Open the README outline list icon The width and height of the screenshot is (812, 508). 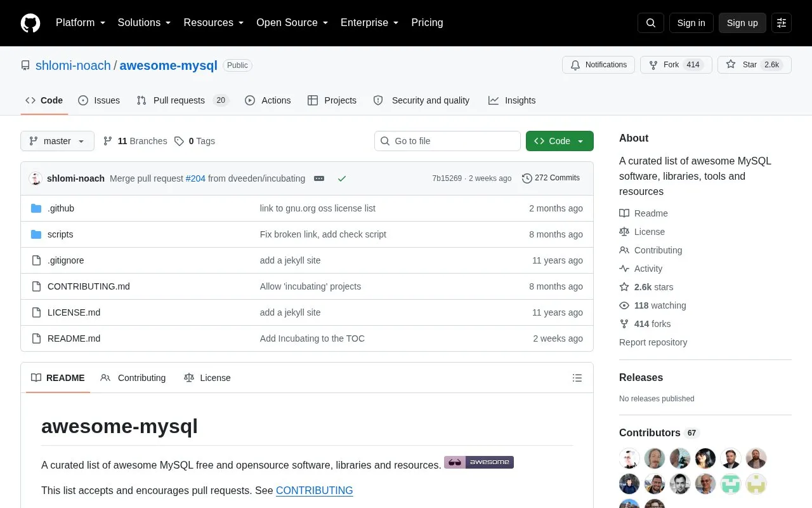tap(577, 378)
